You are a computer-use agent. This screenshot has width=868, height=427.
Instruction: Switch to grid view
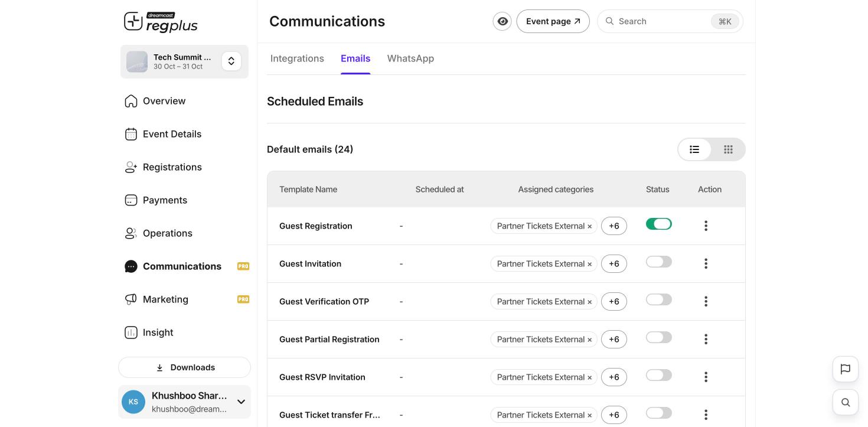728,149
